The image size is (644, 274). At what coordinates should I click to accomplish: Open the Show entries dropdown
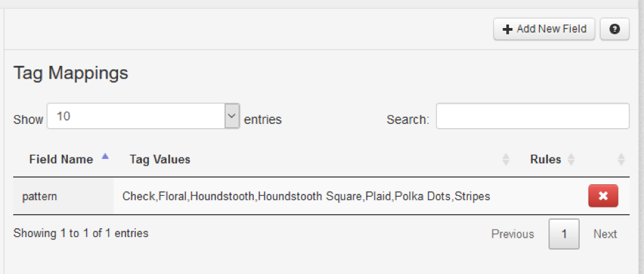pos(143,116)
